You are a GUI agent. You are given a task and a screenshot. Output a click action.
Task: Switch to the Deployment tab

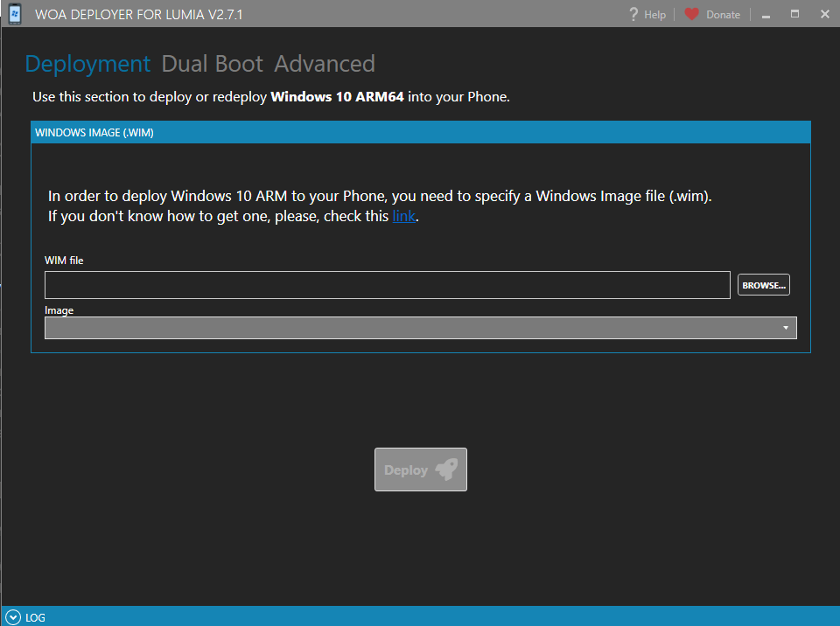(87, 64)
